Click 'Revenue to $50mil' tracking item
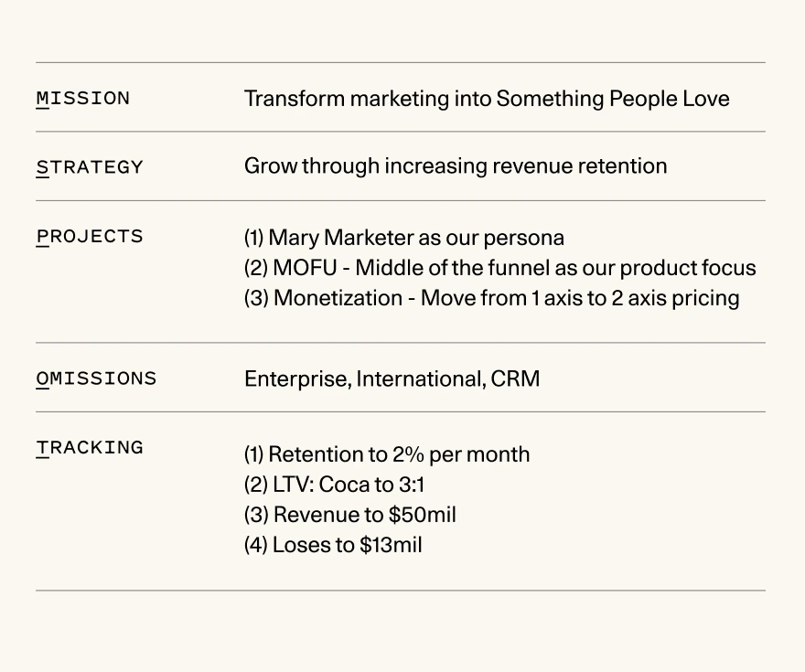Viewport: 805px width, 672px height. 350,515
